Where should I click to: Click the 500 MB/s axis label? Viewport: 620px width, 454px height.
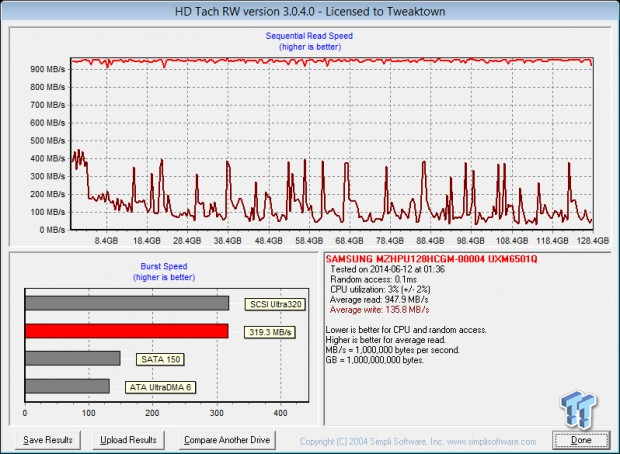point(47,141)
